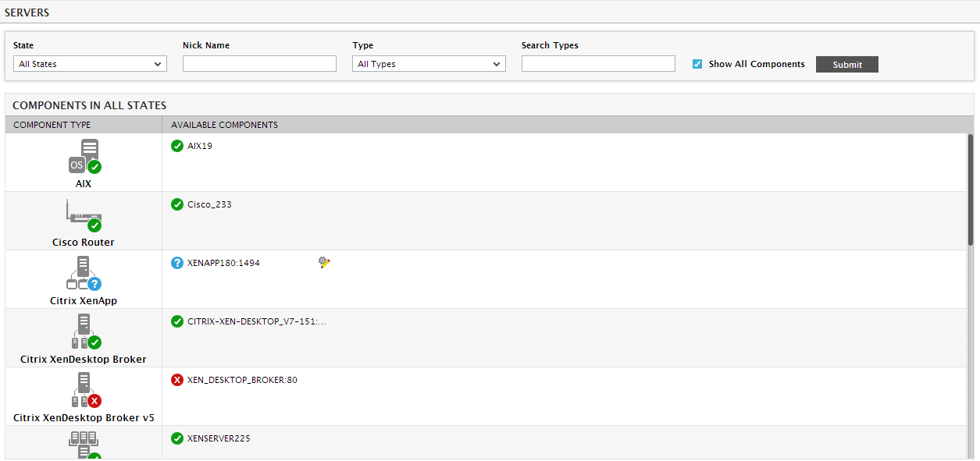
Task: Open the State dropdown
Action: 91,64
